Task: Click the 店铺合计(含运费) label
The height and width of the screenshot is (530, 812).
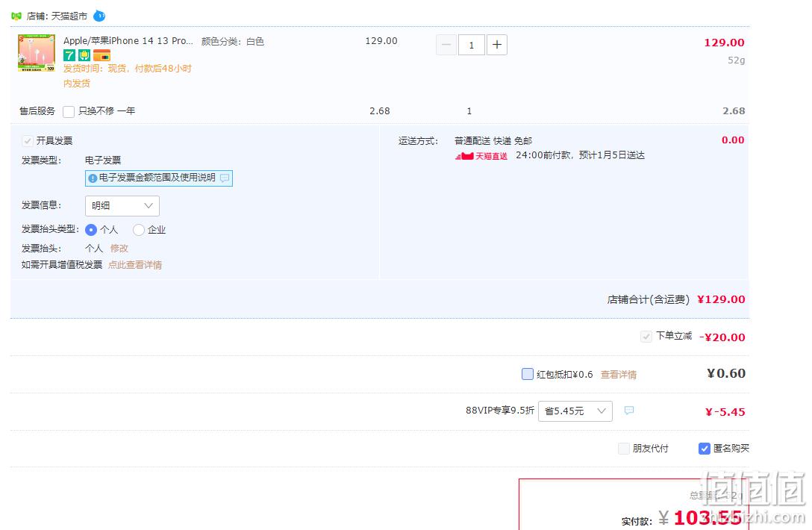Action: point(648,299)
